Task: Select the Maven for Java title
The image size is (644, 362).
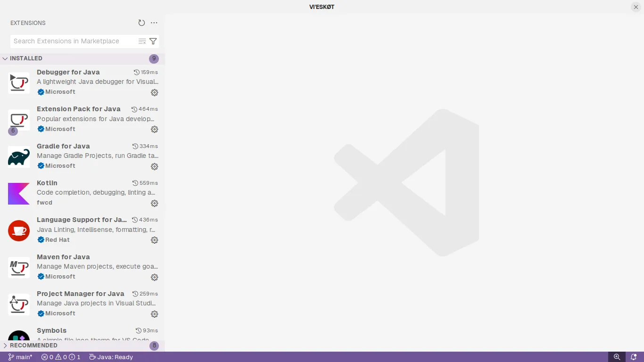Action: pos(63,257)
